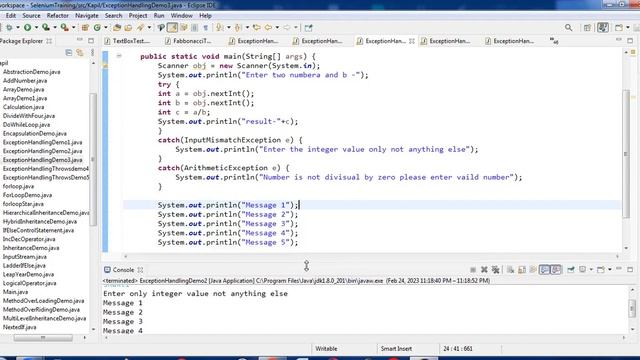Toggle Show Whitespace Characters toolbar icon

(206, 28)
